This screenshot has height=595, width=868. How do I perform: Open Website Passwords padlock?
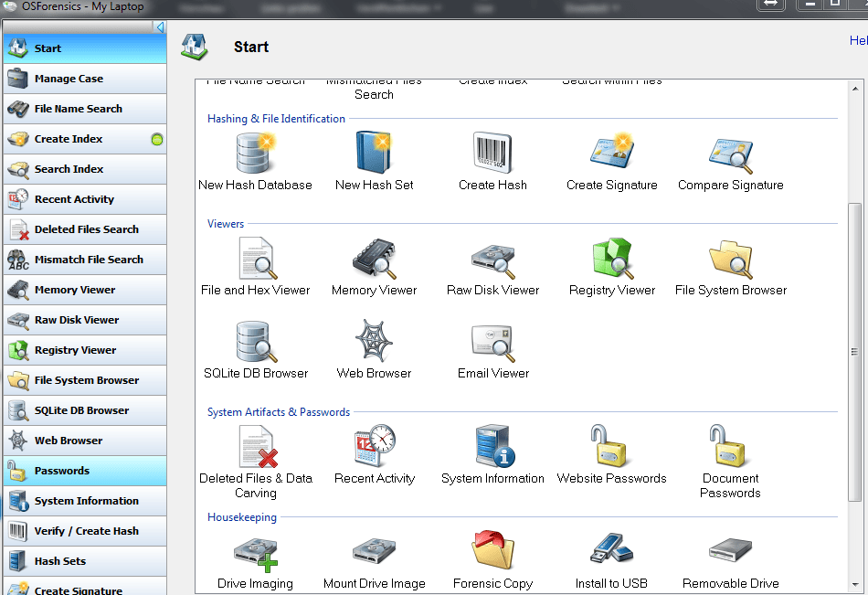click(611, 455)
